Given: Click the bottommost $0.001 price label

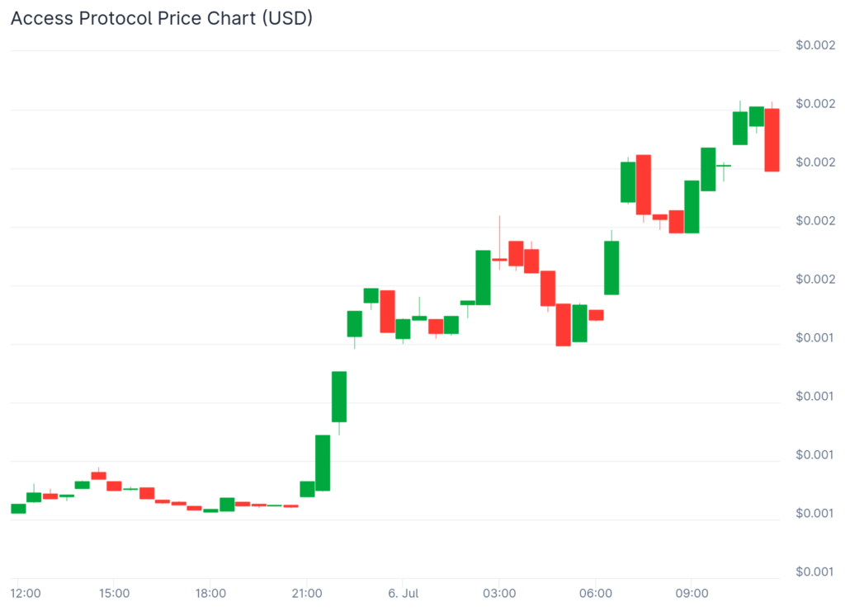Looking at the screenshot, I should point(815,571).
